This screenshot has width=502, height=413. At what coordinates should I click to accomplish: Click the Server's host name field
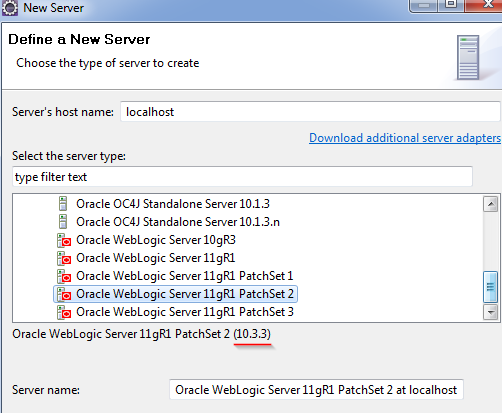tap(310, 112)
